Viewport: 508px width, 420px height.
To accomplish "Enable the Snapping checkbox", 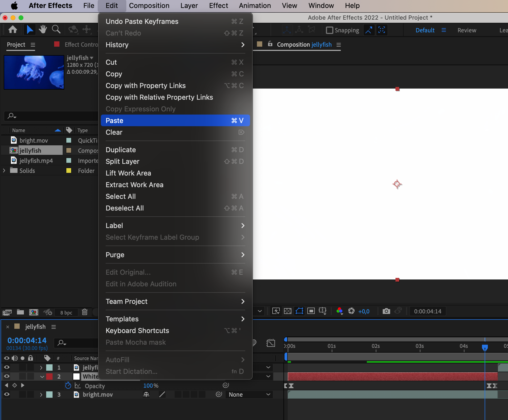I will tap(329, 30).
